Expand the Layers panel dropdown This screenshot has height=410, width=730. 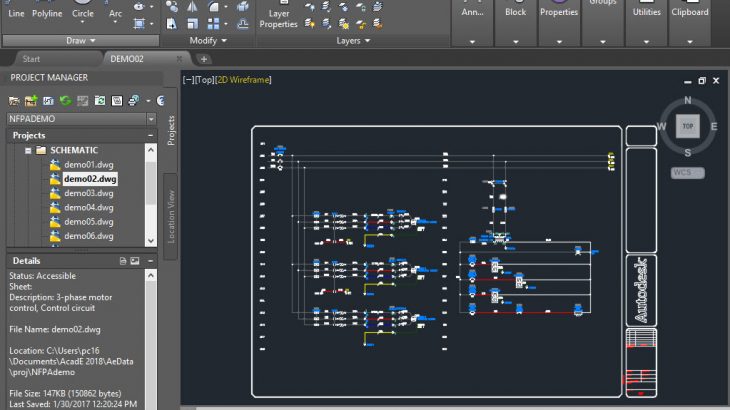click(353, 41)
